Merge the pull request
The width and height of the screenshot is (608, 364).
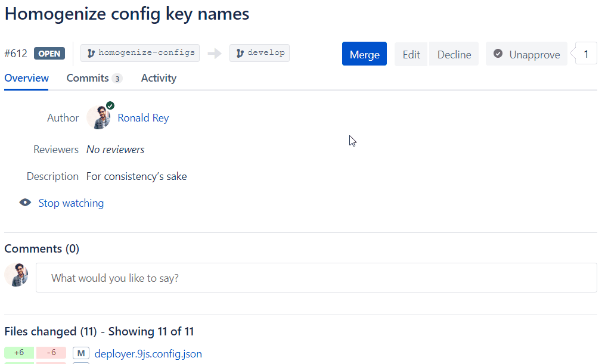[x=364, y=53]
